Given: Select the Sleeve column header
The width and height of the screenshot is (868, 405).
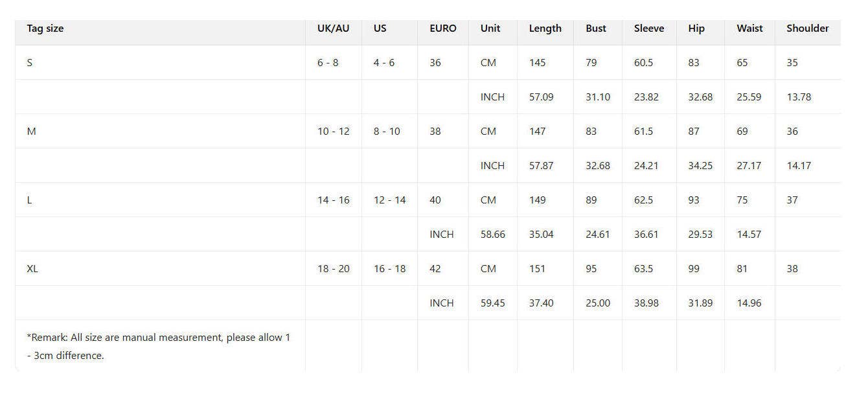Looking at the screenshot, I should pyautogui.click(x=648, y=29).
